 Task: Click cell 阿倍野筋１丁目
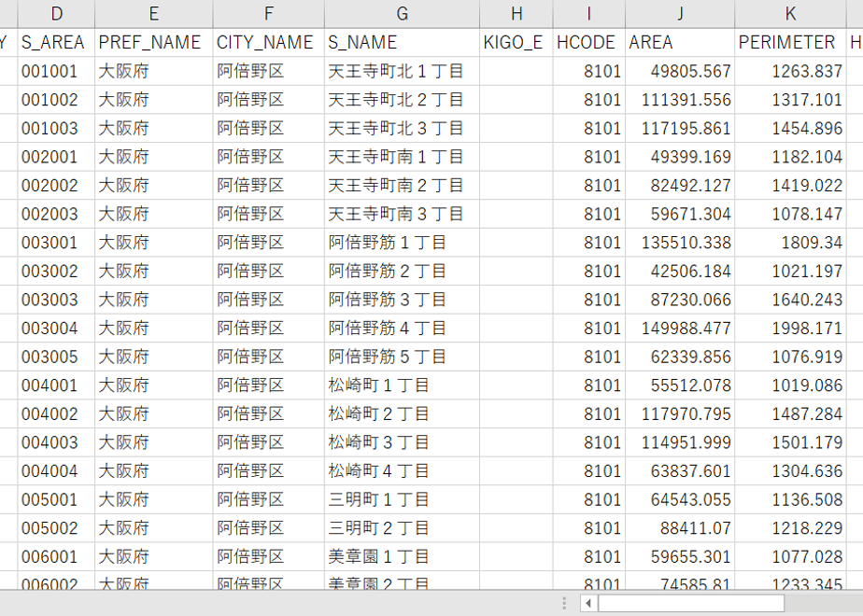tap(402, 243)
